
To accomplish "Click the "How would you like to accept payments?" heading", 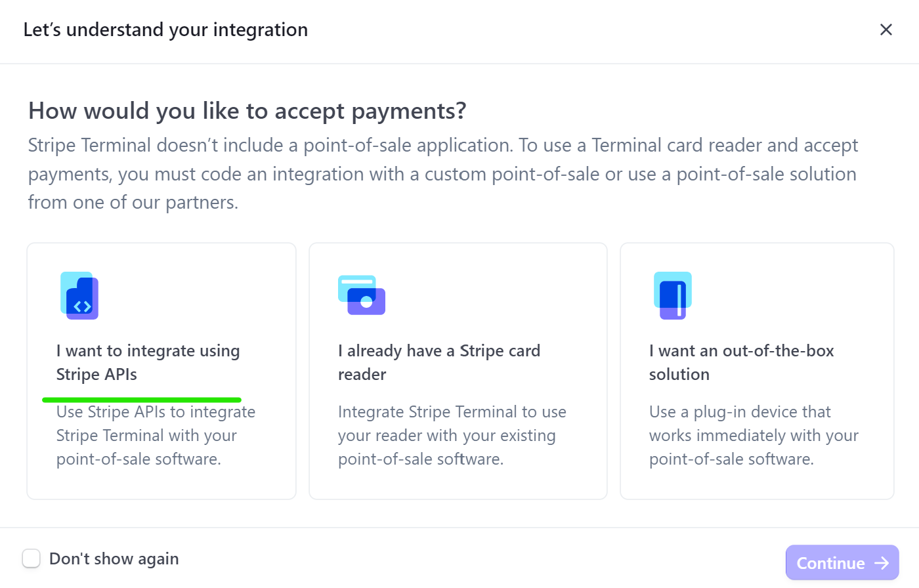I will coord(247,111).
